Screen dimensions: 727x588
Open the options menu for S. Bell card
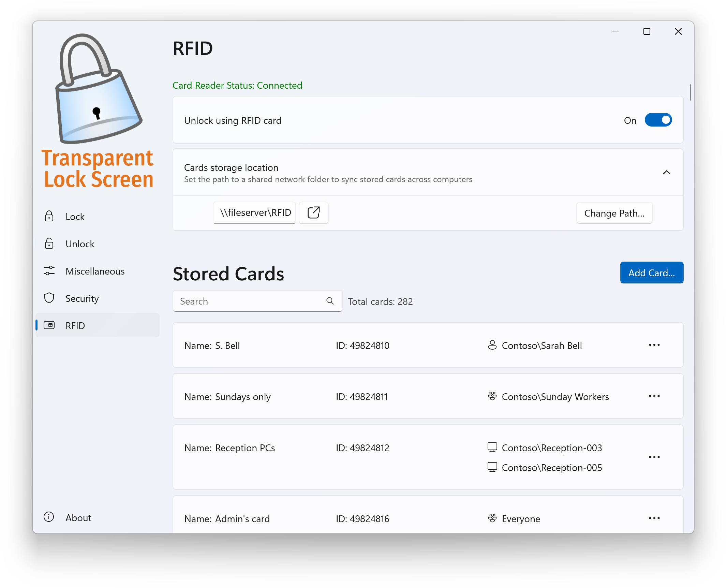click(654, 345)
